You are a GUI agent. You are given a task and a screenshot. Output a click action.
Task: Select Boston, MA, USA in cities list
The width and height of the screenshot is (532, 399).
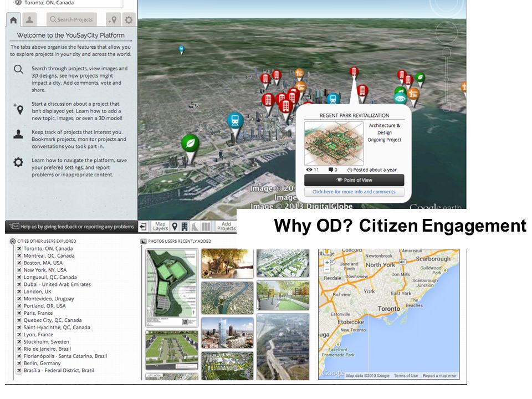[x=43, y=263]
